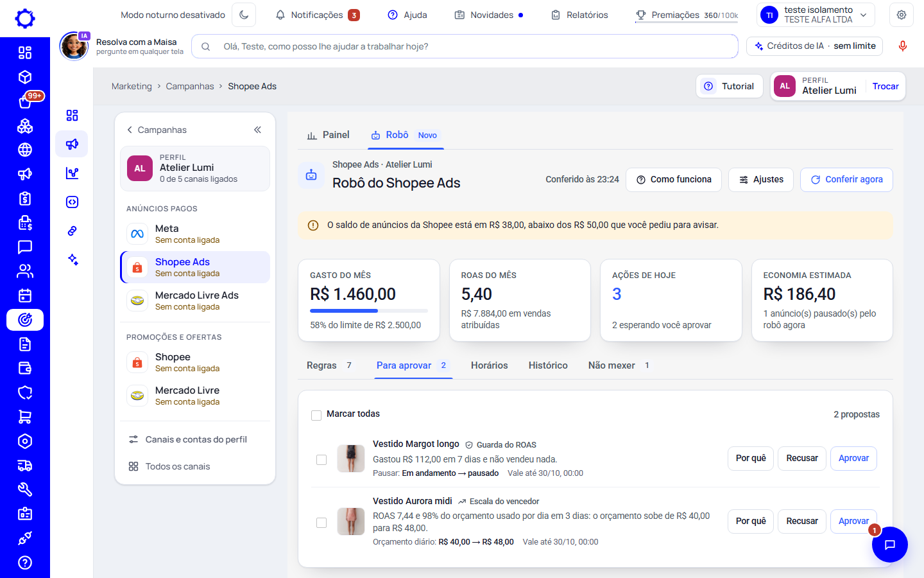Click the red microphone icon
The width and height of the screenshot is (924, 578).
coord(903,46)
